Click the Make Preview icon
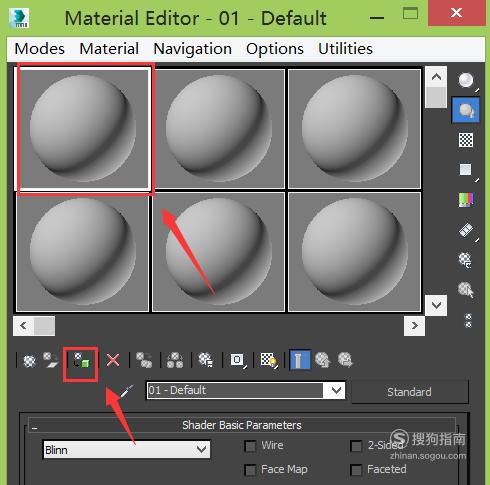 (466, 230)
